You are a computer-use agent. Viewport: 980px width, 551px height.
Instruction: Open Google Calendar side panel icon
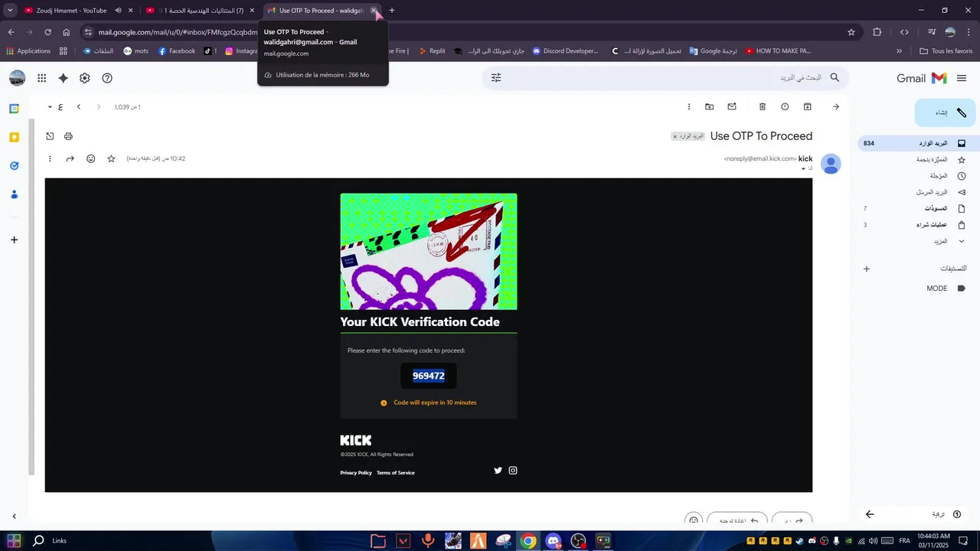coord(14,109)
